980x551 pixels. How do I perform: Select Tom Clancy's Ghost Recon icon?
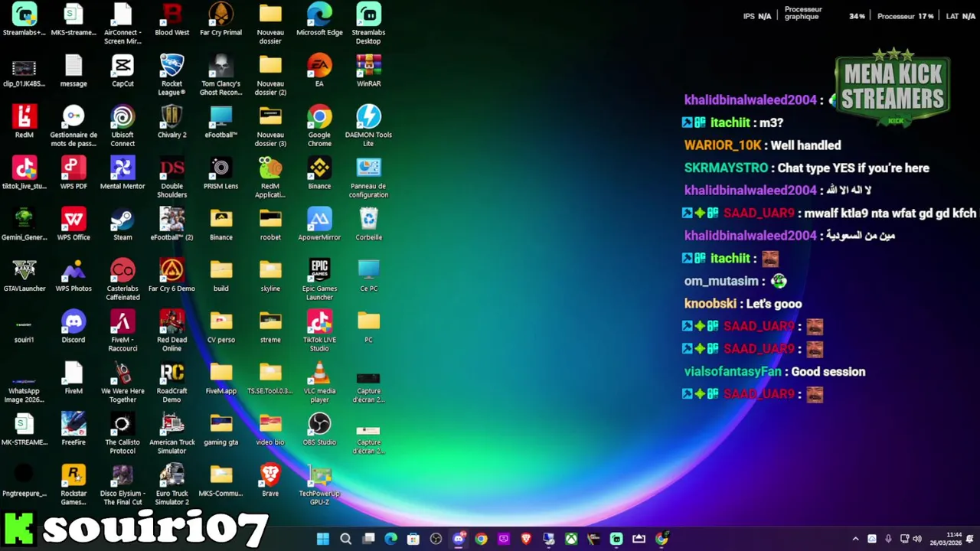click(220, 75)
